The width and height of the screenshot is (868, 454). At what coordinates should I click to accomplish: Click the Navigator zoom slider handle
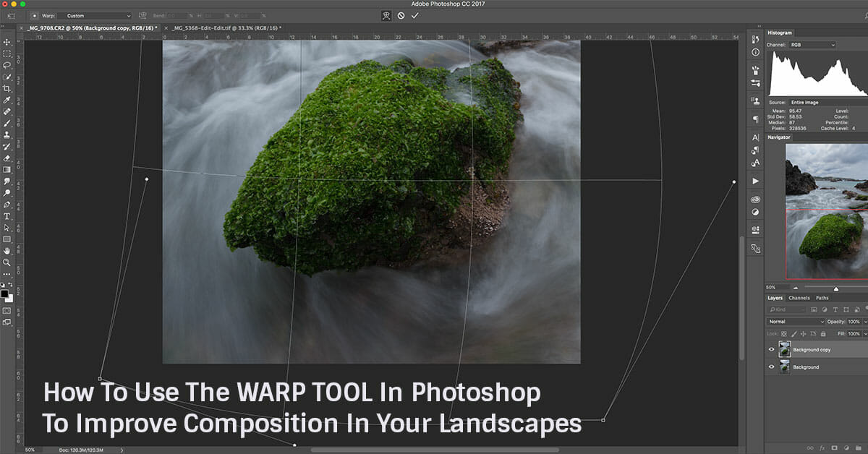836,288
